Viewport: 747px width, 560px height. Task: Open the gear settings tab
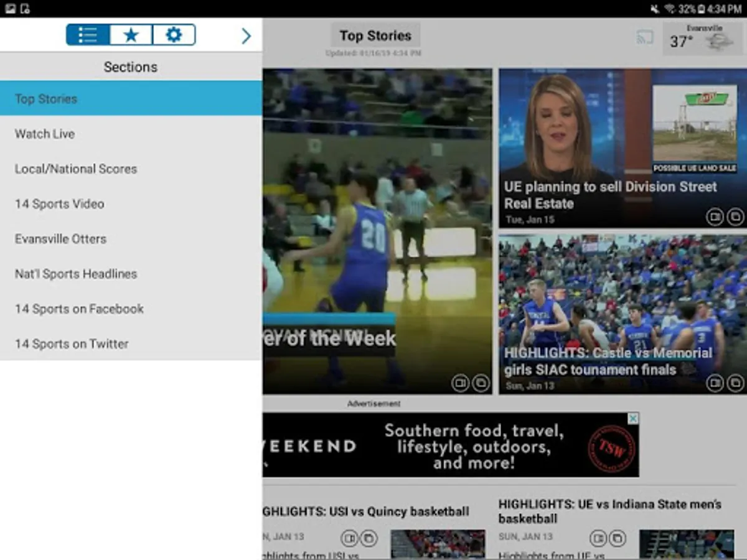pos(174,35)
